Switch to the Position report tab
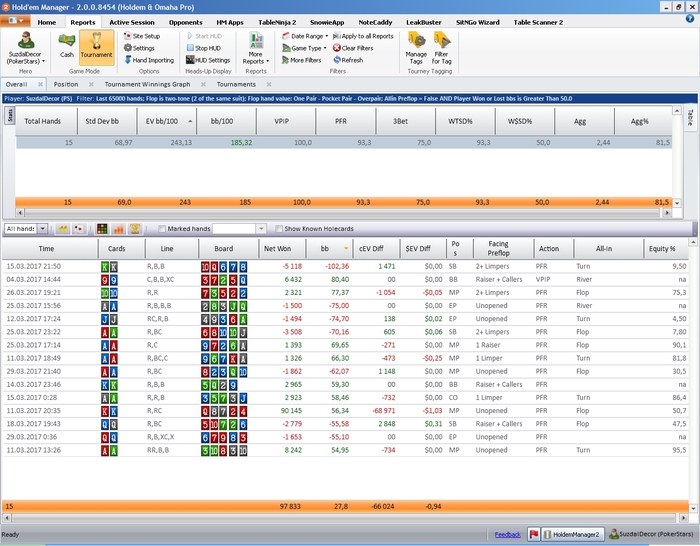Viewport: 700px width, 546px height. click(x=66, y=84)
